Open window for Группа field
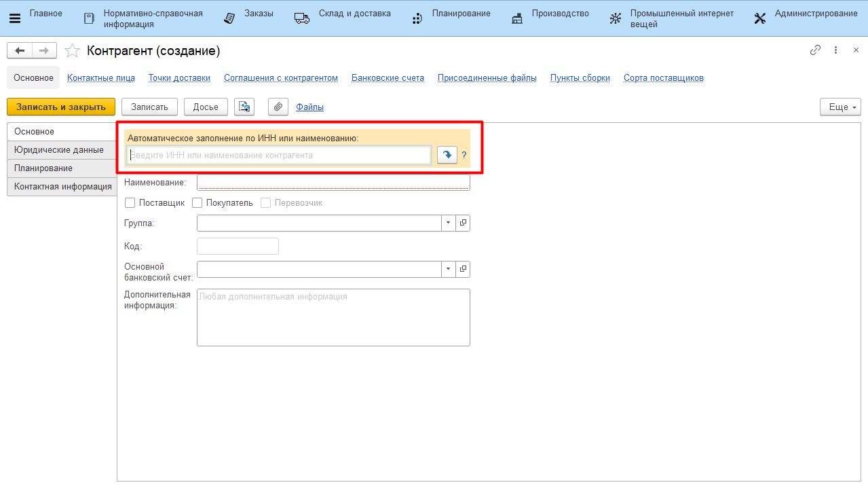This screenshot has height=489, width=868. pos(463,223)
